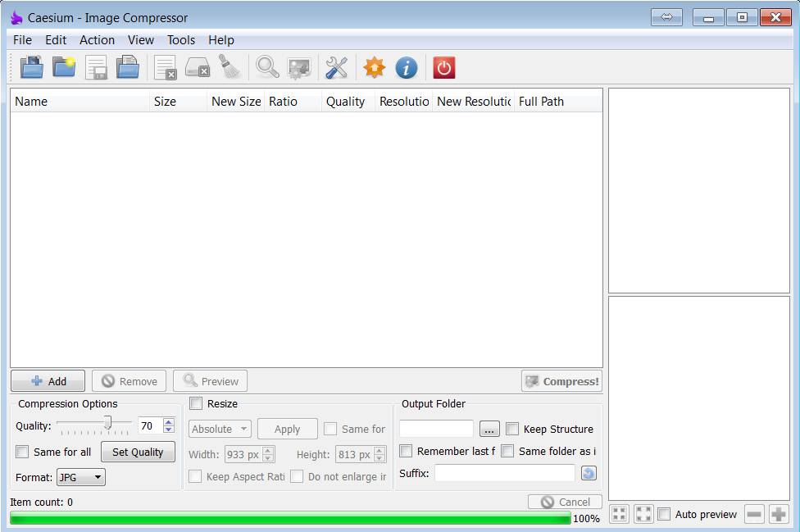Click the Preview button below list
This screenshot has width=800, height=532.
tap(210, 381)
